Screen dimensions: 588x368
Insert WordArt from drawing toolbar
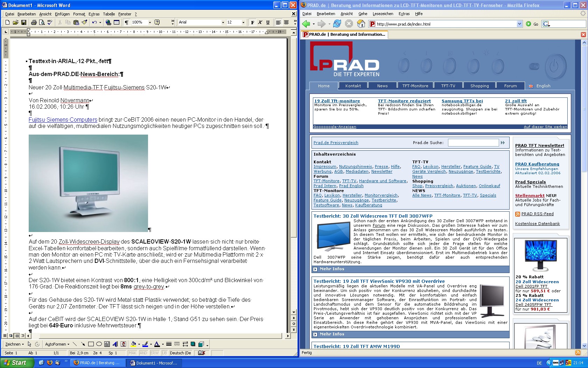pyautogui.click(x=115, y=344)
